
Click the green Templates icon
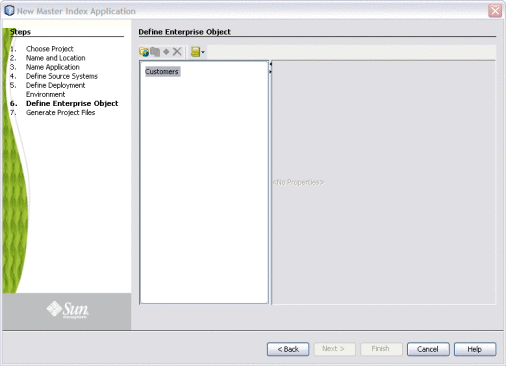point(195,52)
